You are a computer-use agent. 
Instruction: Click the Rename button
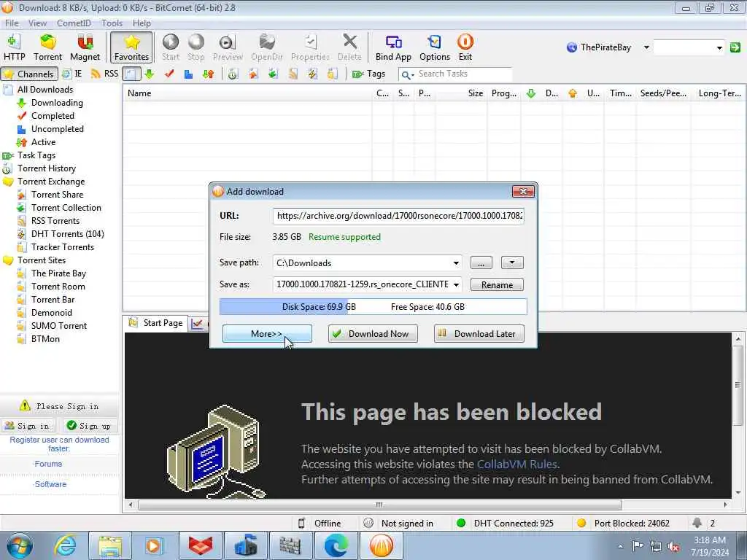(x=497, y=285)
